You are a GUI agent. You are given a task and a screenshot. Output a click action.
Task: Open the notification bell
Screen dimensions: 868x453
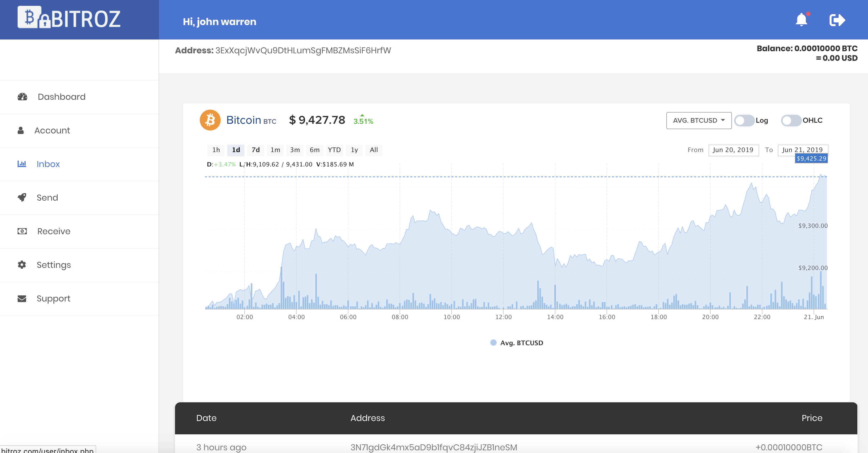click(x=802, y=19)
